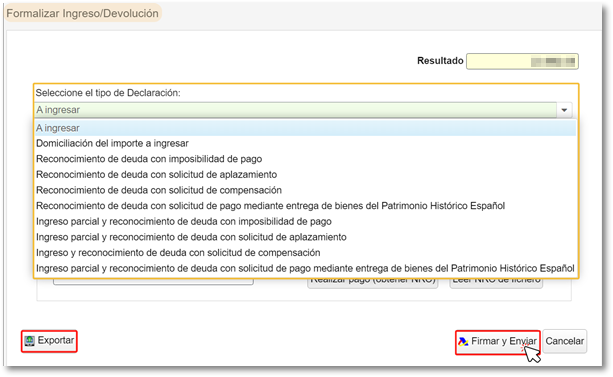Click the Exportar button icon
The image size is (613, 377).
click(x=29, y=341)
